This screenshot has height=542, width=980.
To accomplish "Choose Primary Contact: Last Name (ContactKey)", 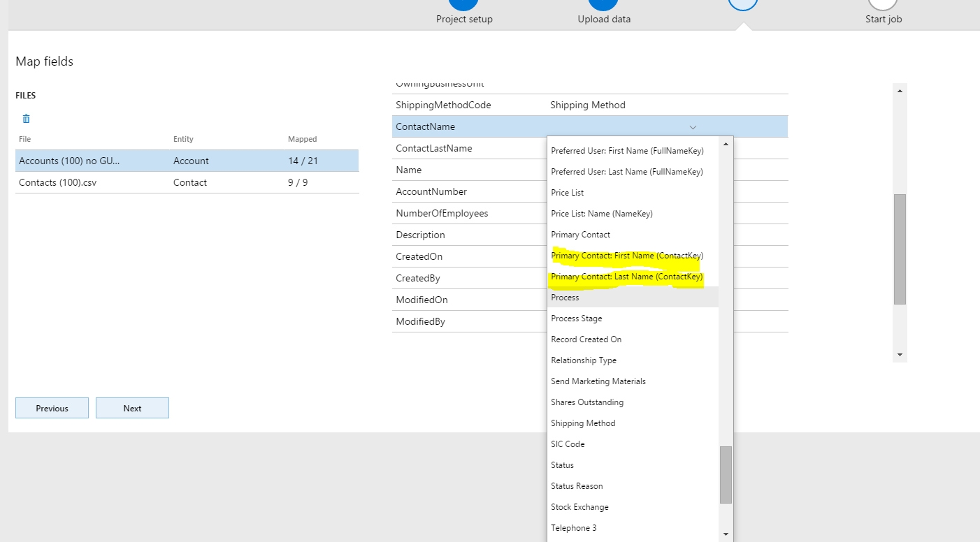I will (626, 277).
